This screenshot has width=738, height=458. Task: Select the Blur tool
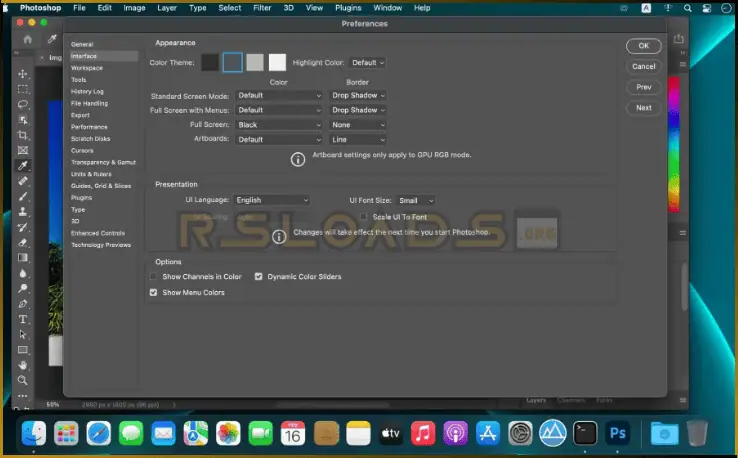tap(23, 273)
